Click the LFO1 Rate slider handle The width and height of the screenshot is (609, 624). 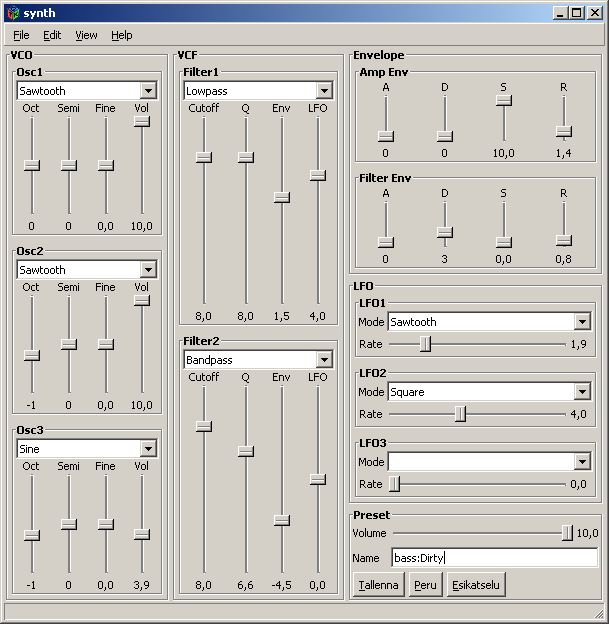tap(426, 344)
